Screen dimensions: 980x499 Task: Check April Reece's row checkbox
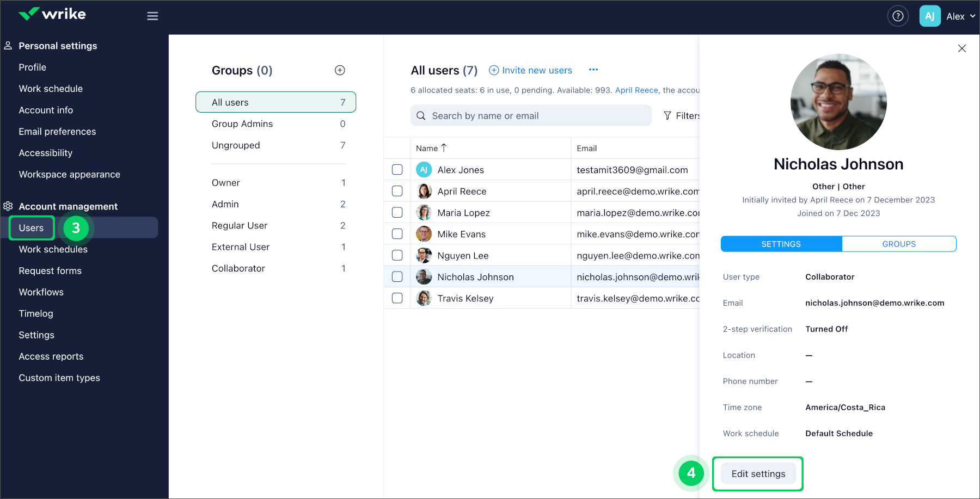coord(397,190)
